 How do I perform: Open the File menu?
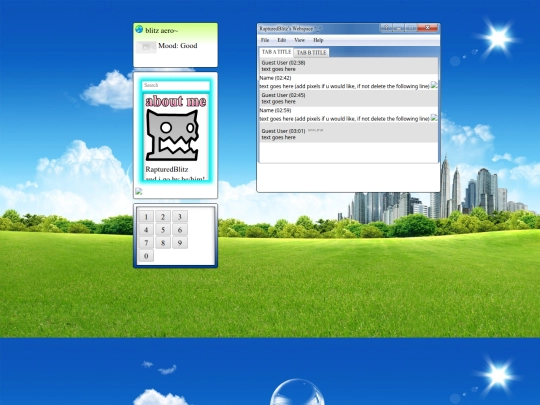265,40
